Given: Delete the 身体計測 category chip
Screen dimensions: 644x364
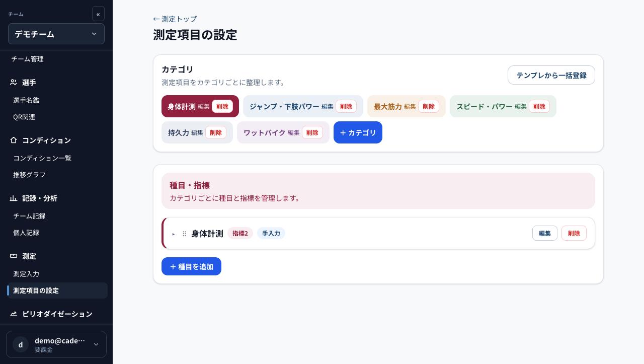Looking at the screenshot, I should point(222,106).
